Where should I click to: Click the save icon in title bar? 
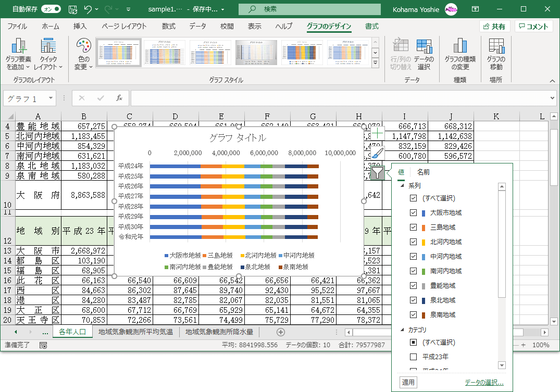tap(73, 9)
